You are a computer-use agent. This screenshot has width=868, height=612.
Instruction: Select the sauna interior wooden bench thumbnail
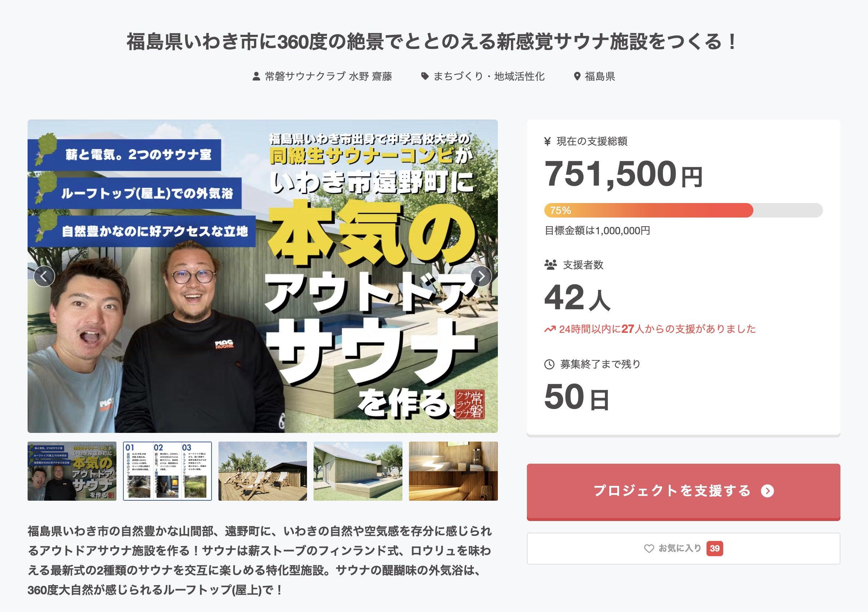(x=453, y=471)
